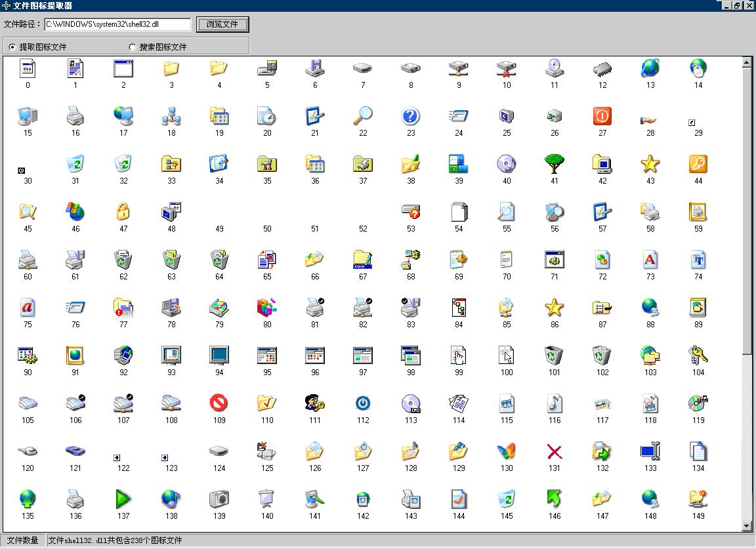
Task: Click the green play arrow icon 137
Action: pyautogui.click(x=123, y=498)
